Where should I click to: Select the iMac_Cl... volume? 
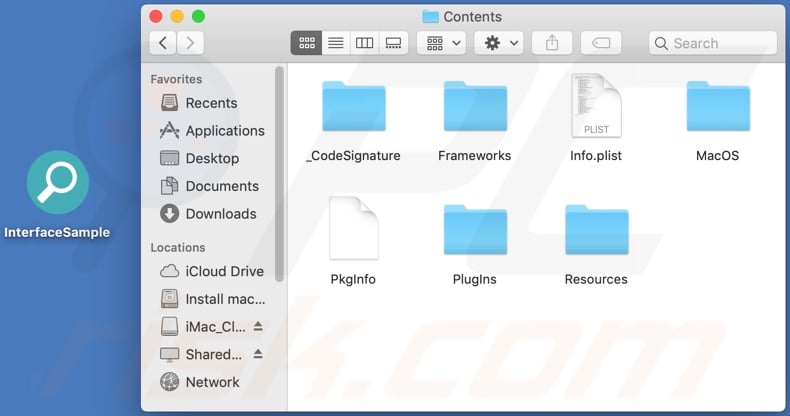[x=203, y=327]
